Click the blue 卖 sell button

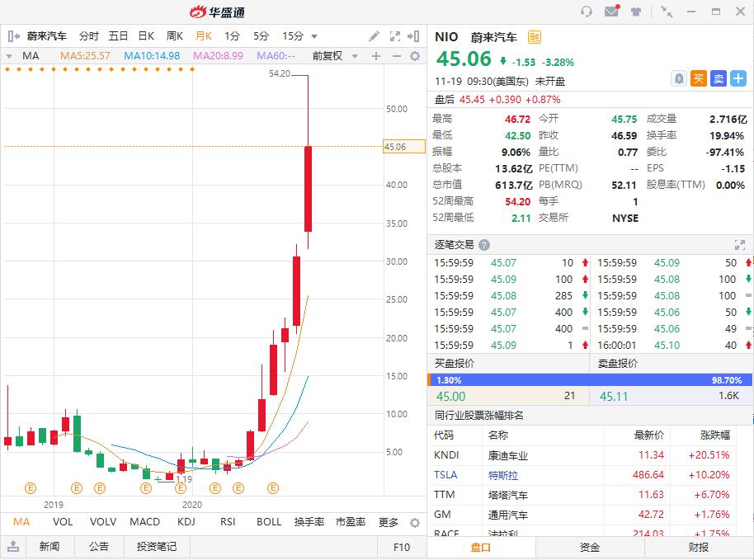click(719, 78)
